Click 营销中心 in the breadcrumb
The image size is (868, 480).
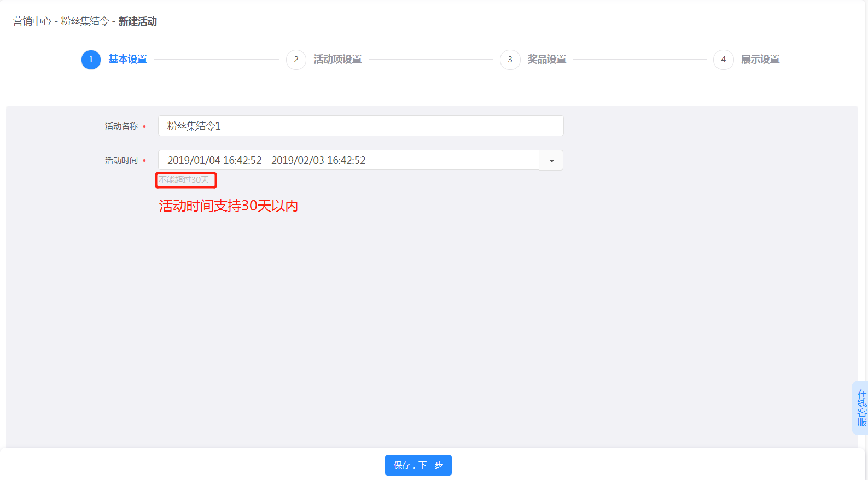(32, 21)
